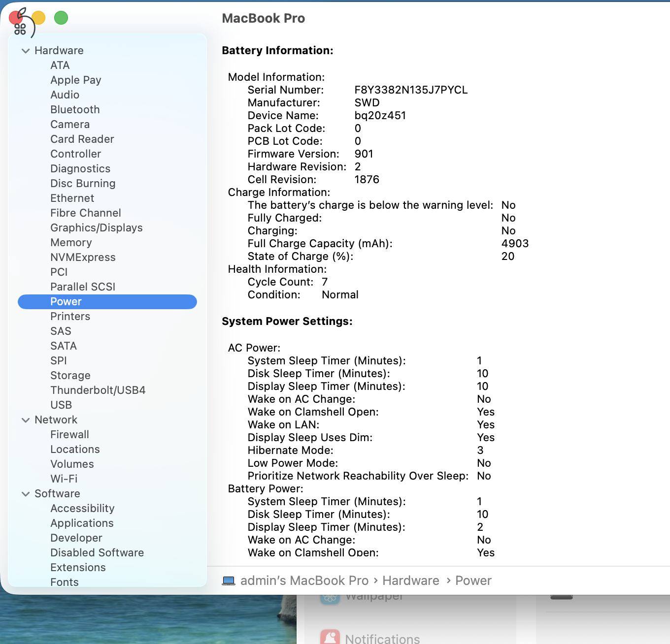670x644 pixels.
Task: Click the Software category label
Action: pos(57,494)
